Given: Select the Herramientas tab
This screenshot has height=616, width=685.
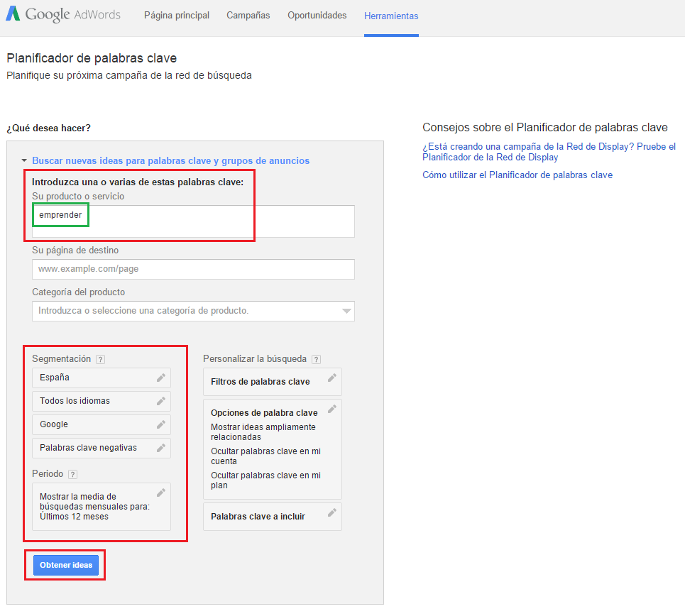Looking at the screenshot, I should 391,16.
